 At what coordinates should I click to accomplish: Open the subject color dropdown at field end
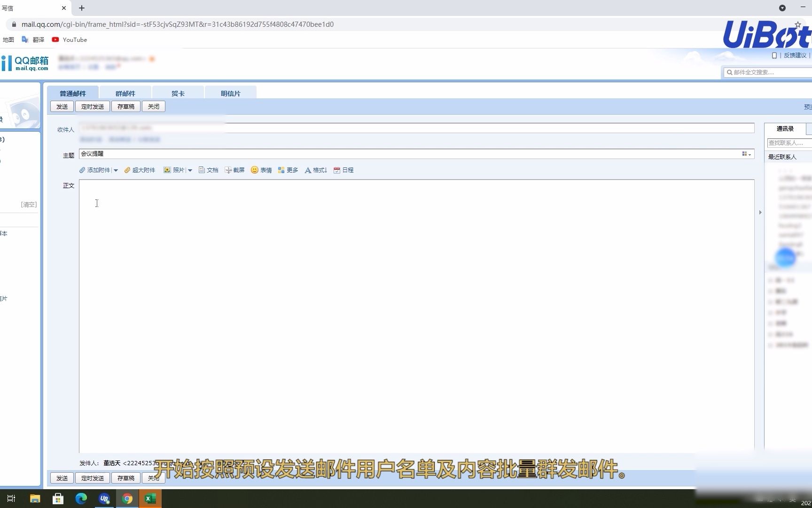(746, 154)
